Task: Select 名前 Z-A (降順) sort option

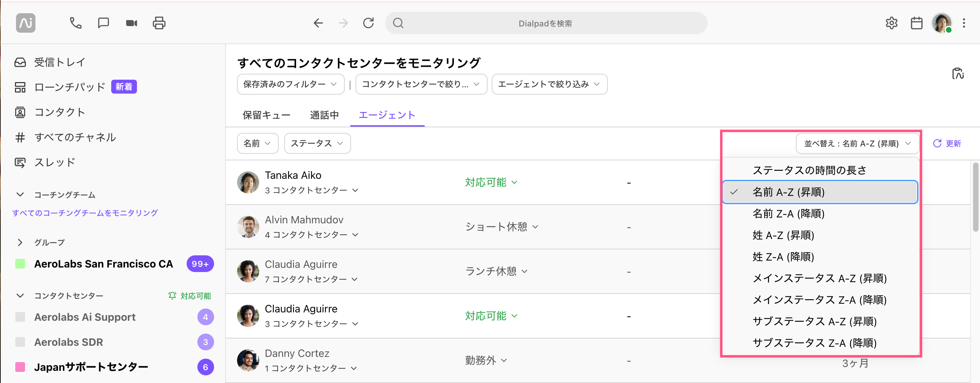Action: point(820,214)
